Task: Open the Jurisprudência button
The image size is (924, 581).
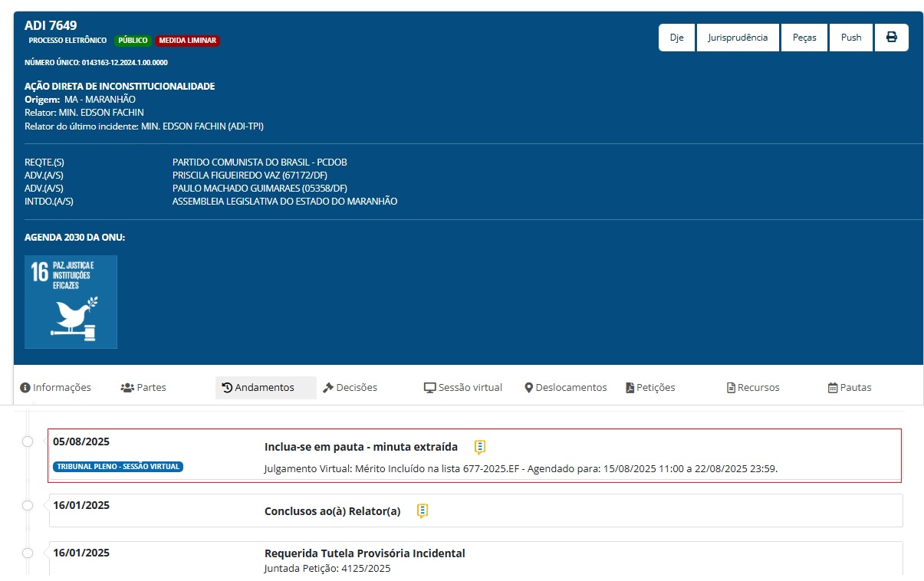Action: 738,38
